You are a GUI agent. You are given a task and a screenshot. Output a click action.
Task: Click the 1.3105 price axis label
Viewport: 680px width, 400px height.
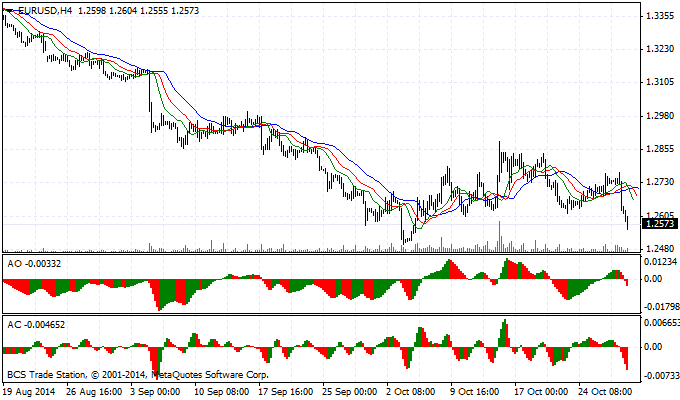[x=660, y=82]
